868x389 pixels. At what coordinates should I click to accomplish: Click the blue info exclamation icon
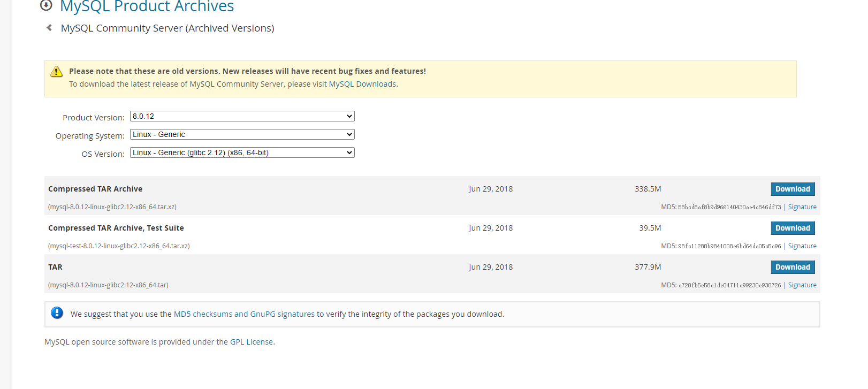[x=57, y=313]
